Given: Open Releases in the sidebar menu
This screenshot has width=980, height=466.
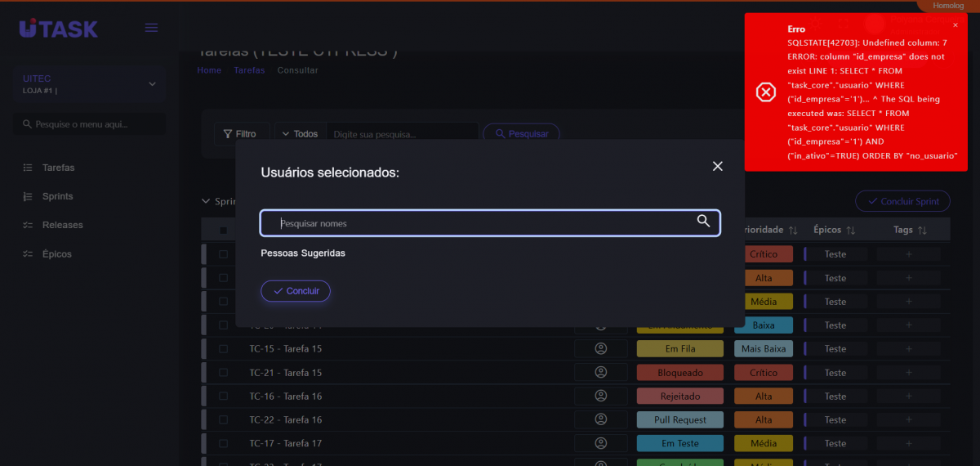Looking at the screenshot, I should 62,225.
